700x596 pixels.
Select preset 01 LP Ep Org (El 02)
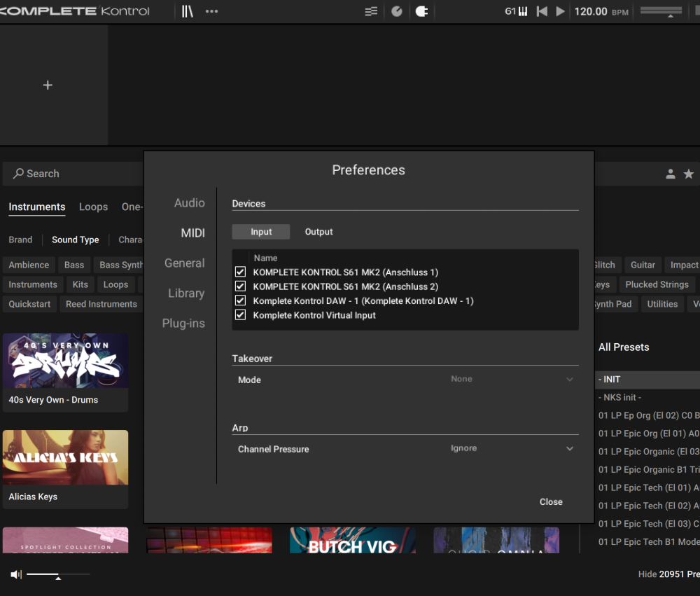click(647, 415)
